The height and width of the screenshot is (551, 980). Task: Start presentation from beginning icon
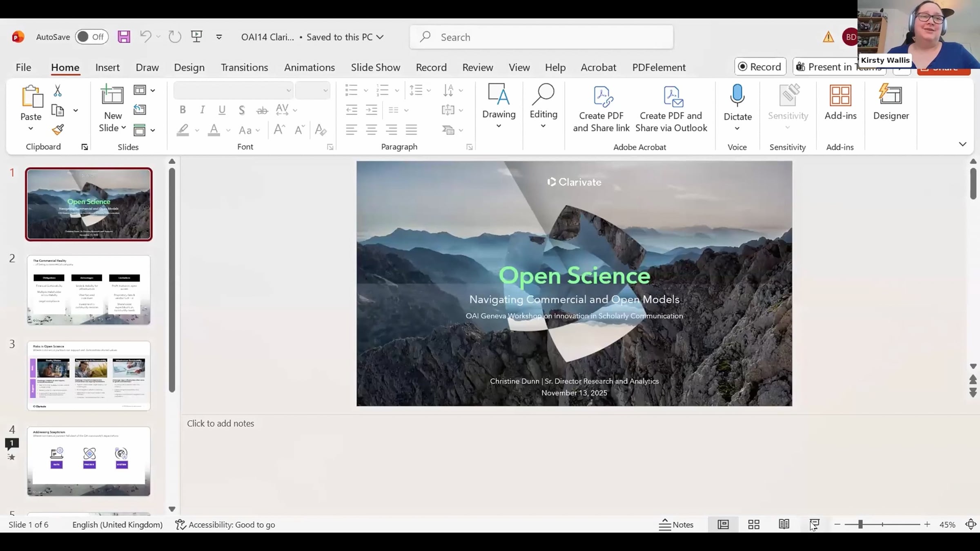[x=197, y=37]
